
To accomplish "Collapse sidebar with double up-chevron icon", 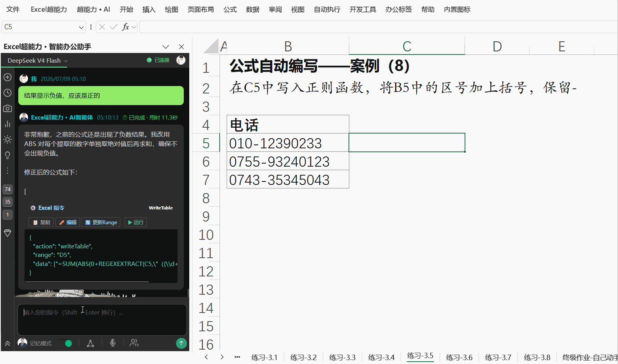I will coord(7,343).
